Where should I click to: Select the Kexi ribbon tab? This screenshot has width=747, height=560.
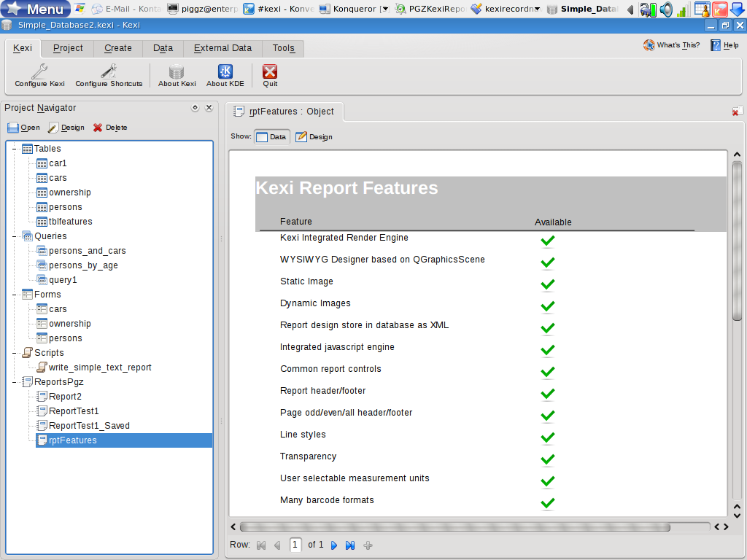pyautogui.click(x=23, y=48)
